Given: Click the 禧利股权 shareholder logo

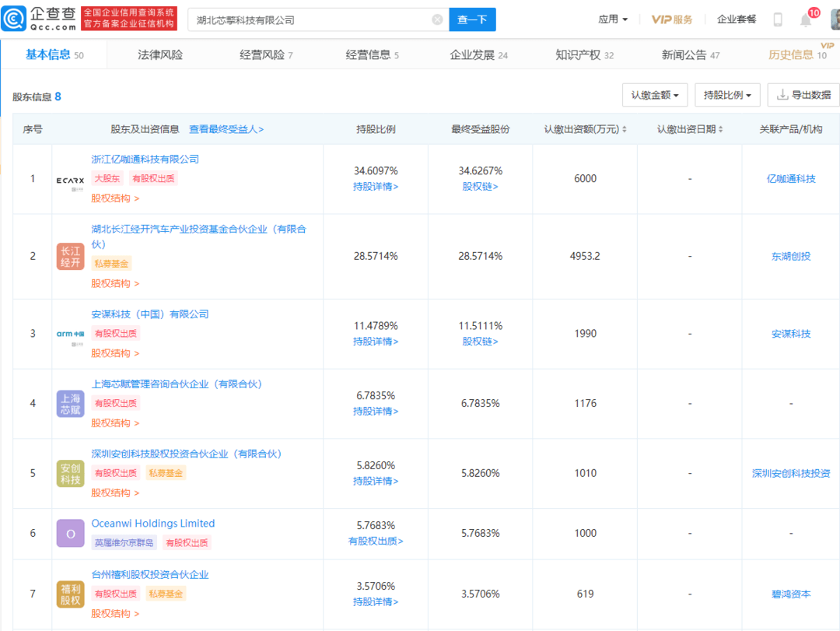Looking at the screenshot, I should tap(70, 594).
